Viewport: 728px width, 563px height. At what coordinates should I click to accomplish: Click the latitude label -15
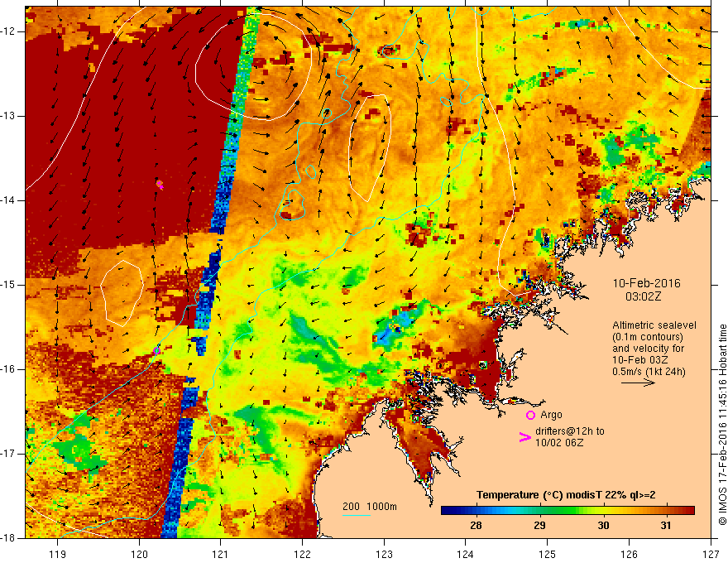click(x=8, y=285)
